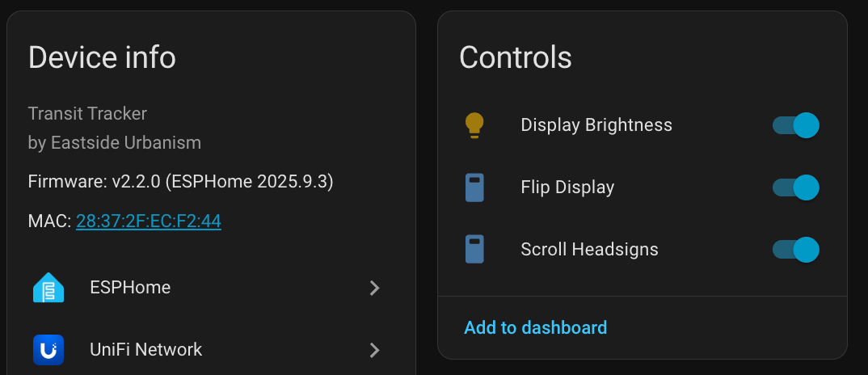Click the Flip Display entity name
Screen dimensions: 868x375
567,187
